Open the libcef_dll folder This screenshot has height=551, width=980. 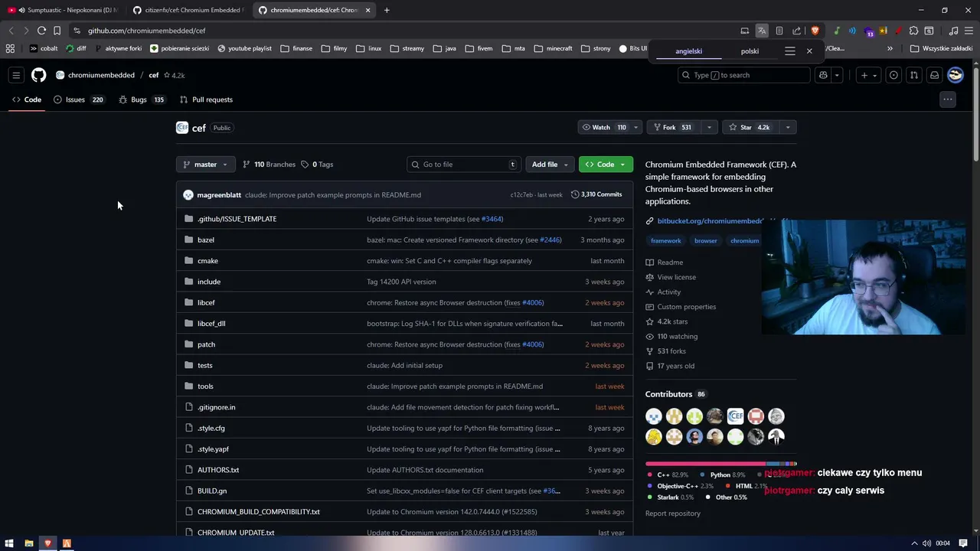click(211, 324)
